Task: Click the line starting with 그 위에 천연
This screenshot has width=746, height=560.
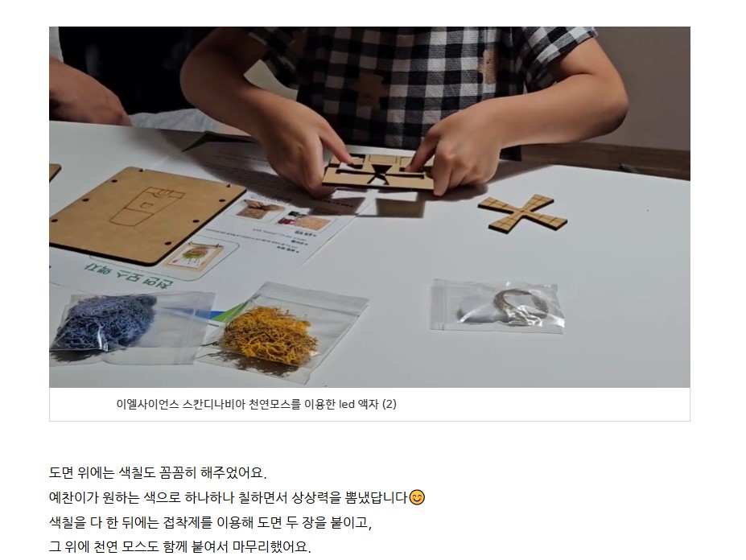Action: point(179,546)
